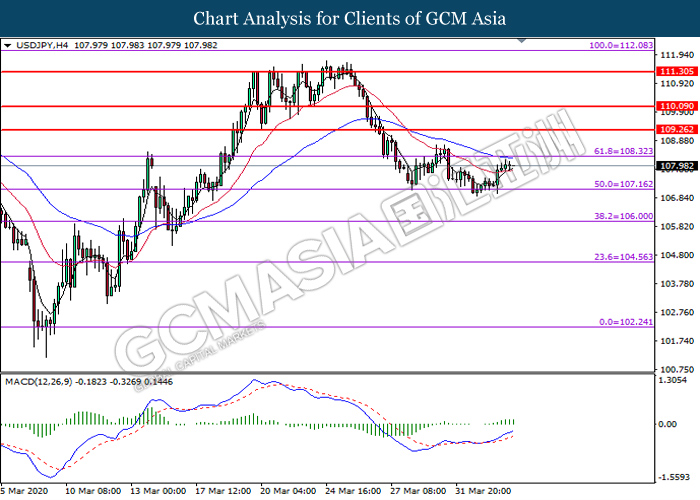Select the Fibonacci label 61.8=108.323
This screenshot has width=700, height=500.
click(623, 151)
